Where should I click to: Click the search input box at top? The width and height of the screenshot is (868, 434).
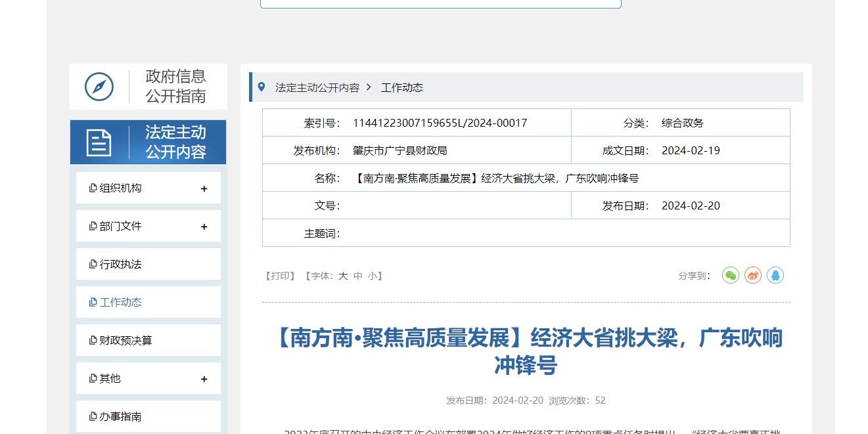coord(440,3)
